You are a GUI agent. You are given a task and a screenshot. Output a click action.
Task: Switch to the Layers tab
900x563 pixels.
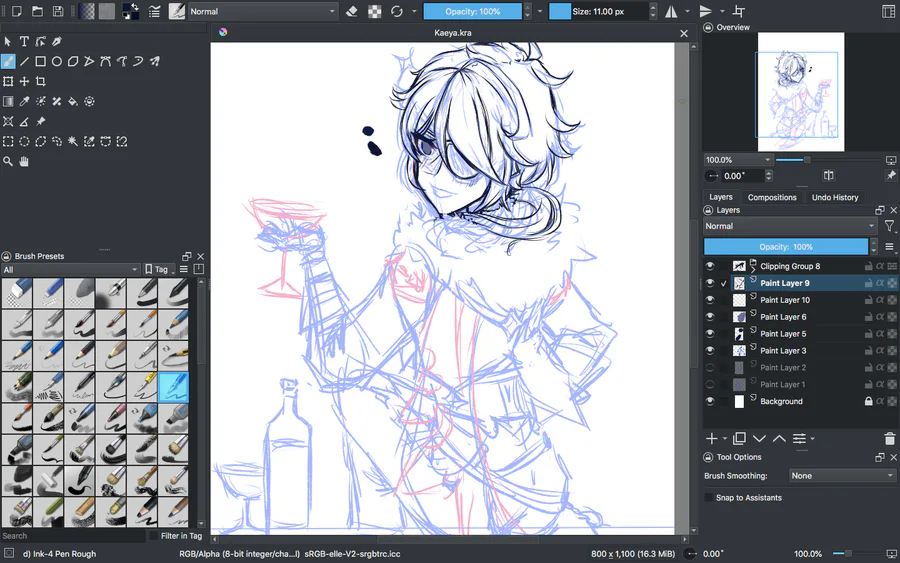[721, 197]
